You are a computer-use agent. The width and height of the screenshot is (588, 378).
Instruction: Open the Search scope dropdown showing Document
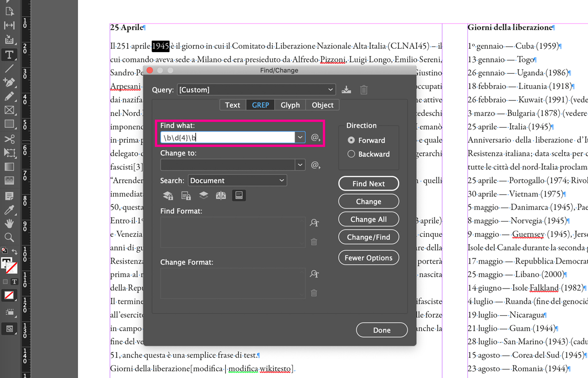pyautogui.click(x=237, y=180)
